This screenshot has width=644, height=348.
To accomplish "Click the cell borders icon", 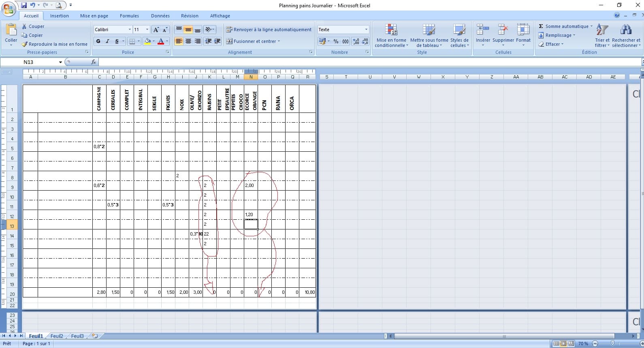I will pyautogui.click(x=132, y=41).
